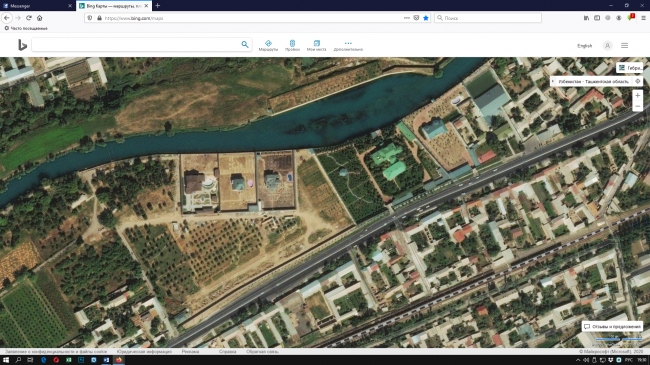Viewport: 650px width, 365px height.
Task: Click the Bing logo icon
Action: pos(22,45)
